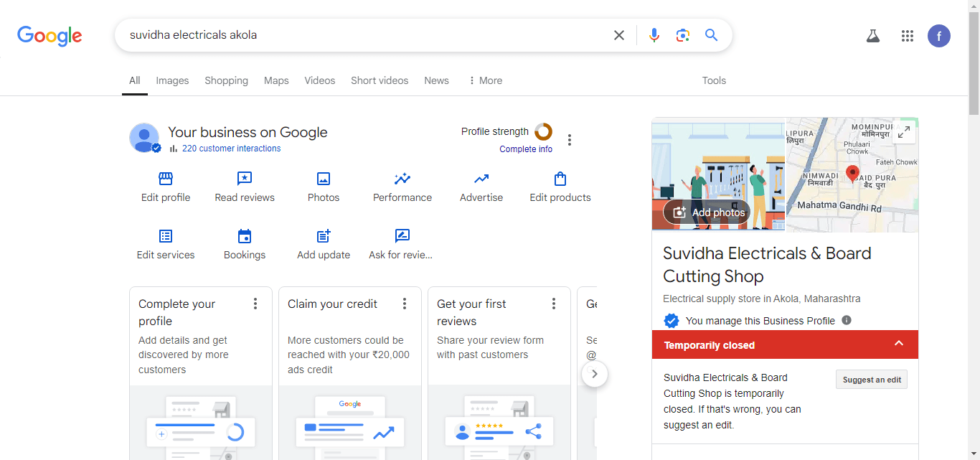Switch to the Short videos tab
This screenshot has height=460, width=980.
(380, 80)
